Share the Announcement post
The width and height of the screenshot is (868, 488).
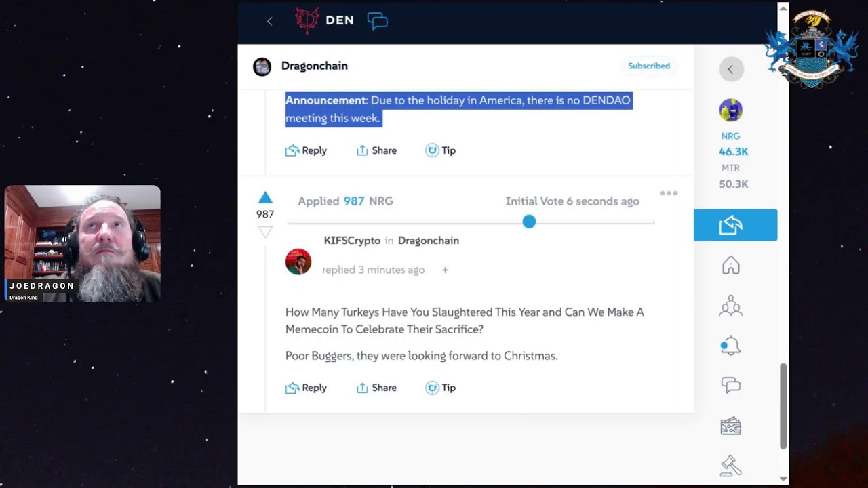coord(376,150)
